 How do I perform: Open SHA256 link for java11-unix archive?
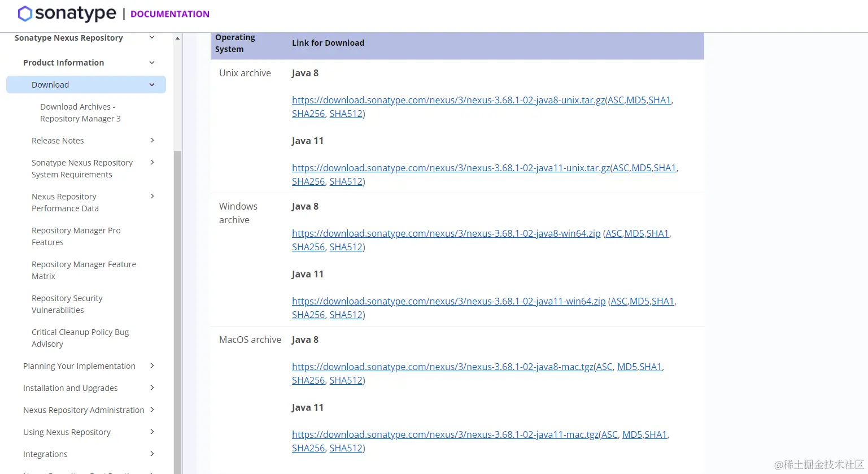tap(308, 181)
